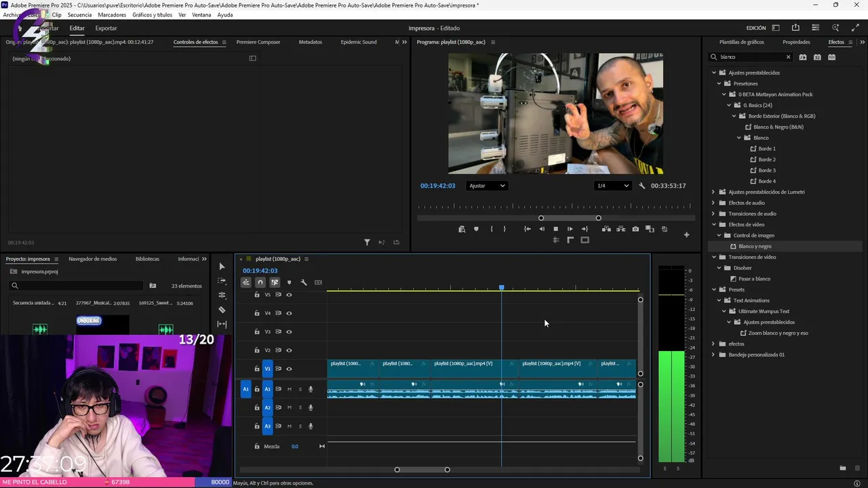Go to Out point in program monitor
This screenshot has width=868, height=488.
tap(585, 229)
